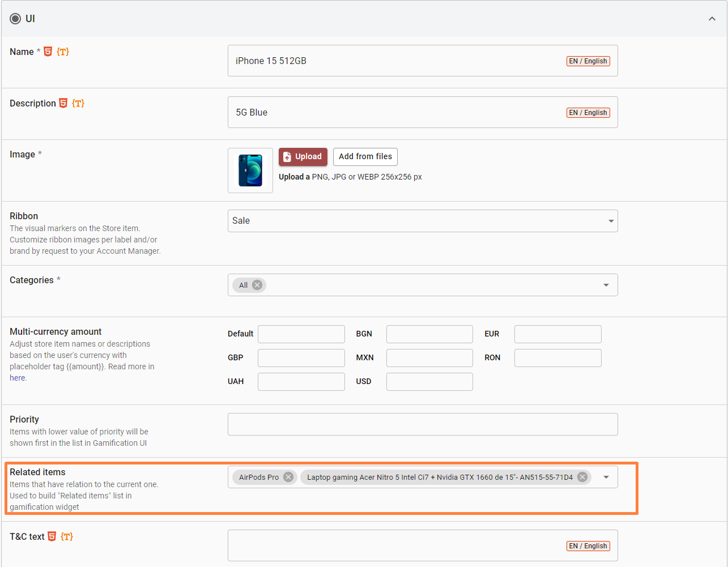Select the UI section radio button
Image resolution: width=728 pixels, height=567 pixels.
click(x=15, y=19)
